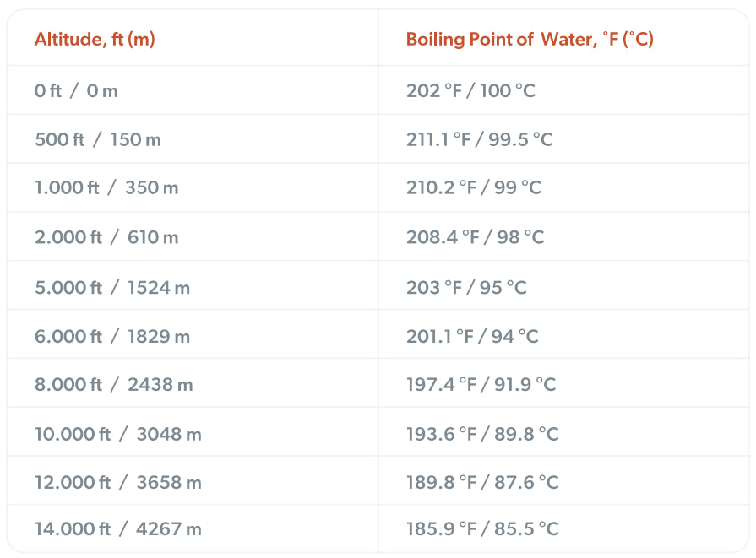Click the 210.2 °F / 99 °C value
756x558 pixels.
[x=474, y=187]
